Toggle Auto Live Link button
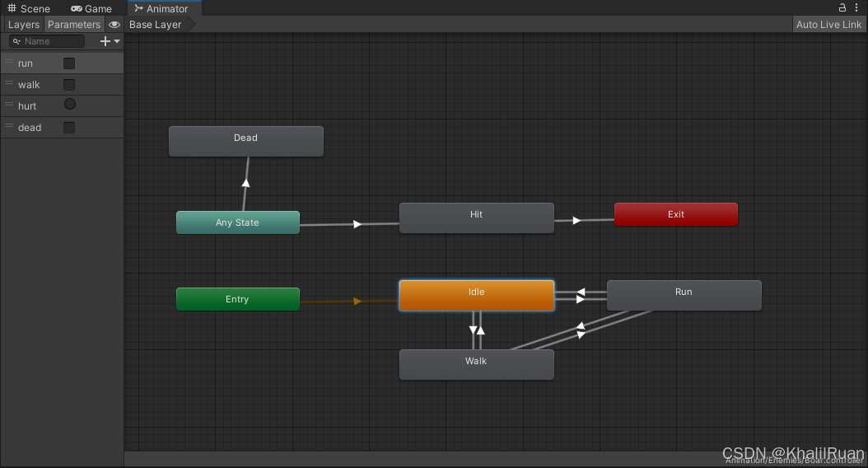Screen dimensions: 868x468 pyautogui.click(x=828, y=25)
